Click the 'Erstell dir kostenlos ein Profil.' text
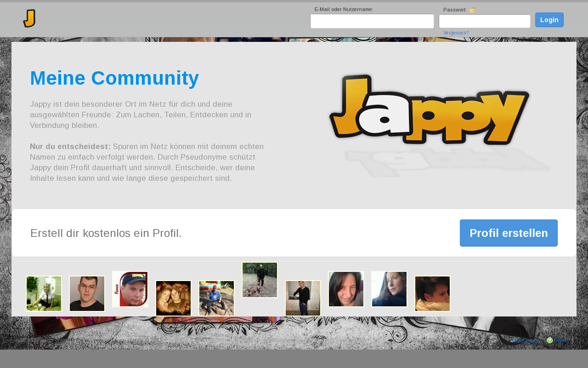 click(x=106, y=233)
